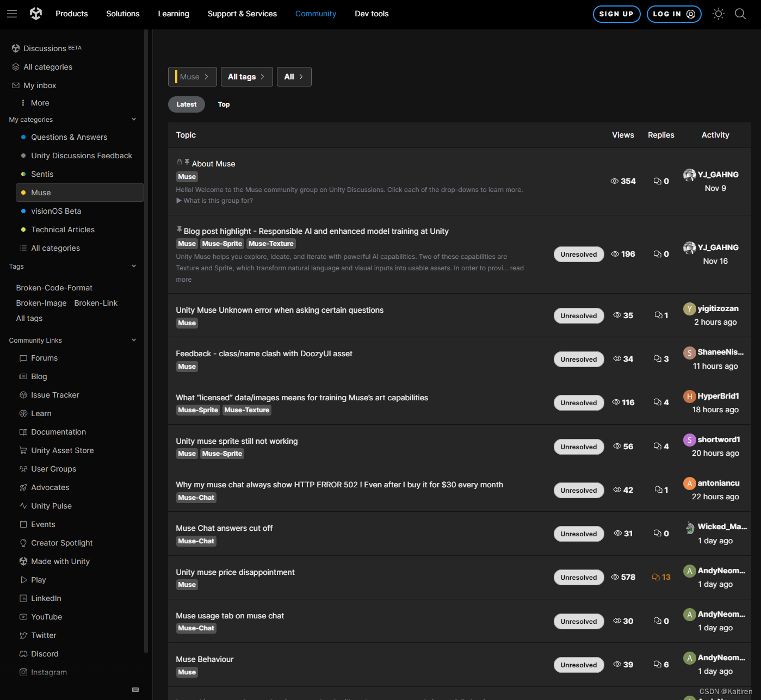
Task: Click the Learn icon in sidebar
Action: [x=23, y=413]
